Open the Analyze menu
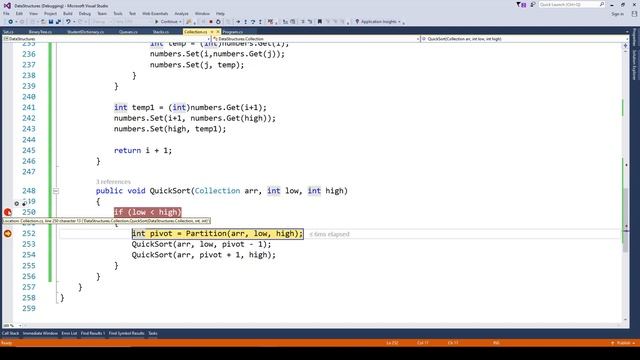640x360 pixels. pyautogui.click(x=181, y=13)
